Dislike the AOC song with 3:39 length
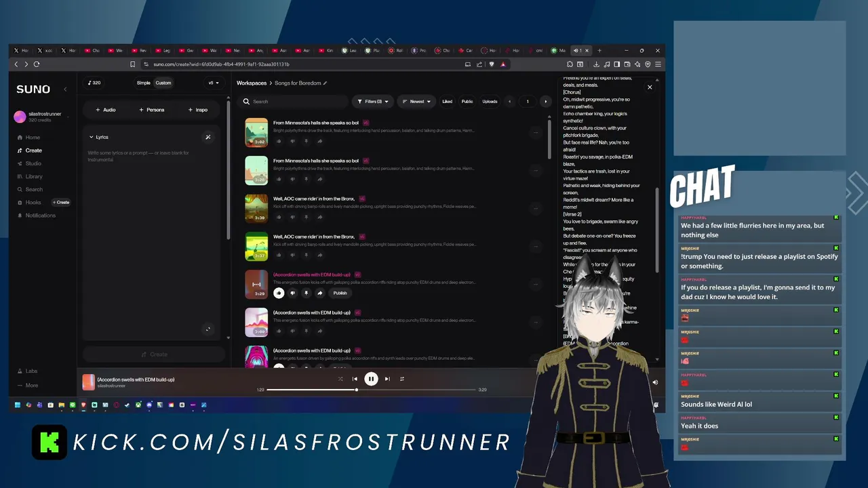The image size is (868, 488). (292, 217)
